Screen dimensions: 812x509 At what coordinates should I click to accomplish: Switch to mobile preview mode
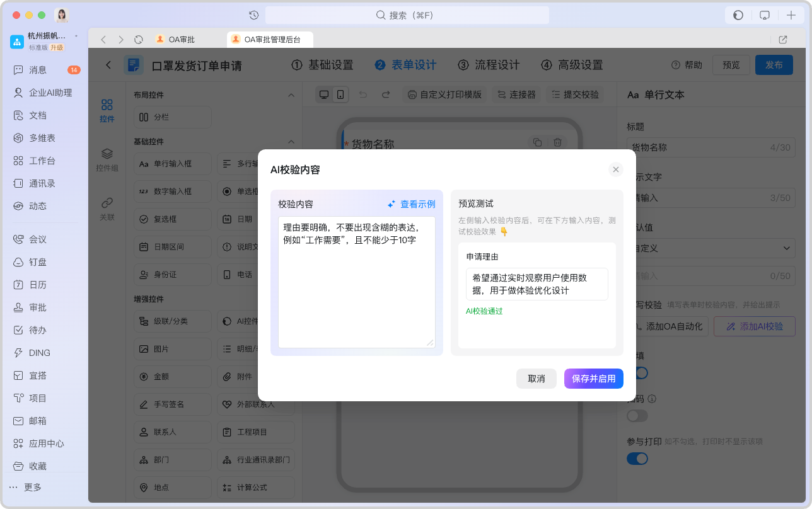[340, 94]
